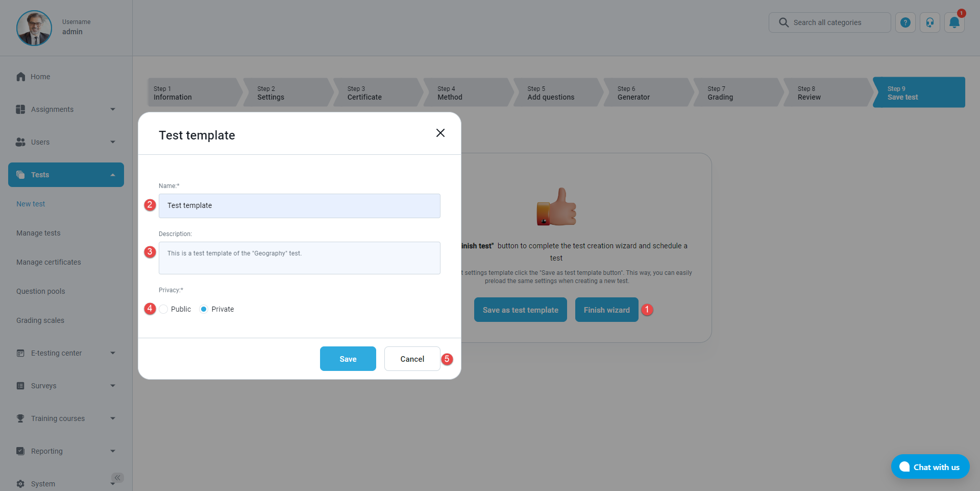Go to Step 6 Generator

tap(649, 92)
